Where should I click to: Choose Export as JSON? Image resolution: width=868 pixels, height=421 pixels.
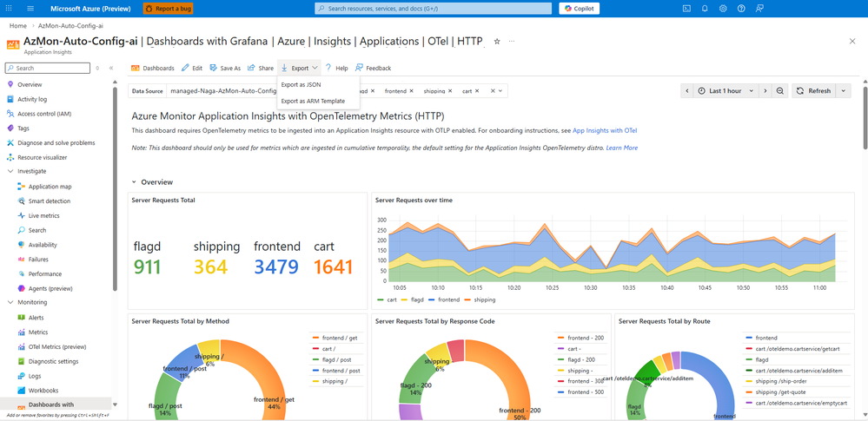click(x=301, y=85)
